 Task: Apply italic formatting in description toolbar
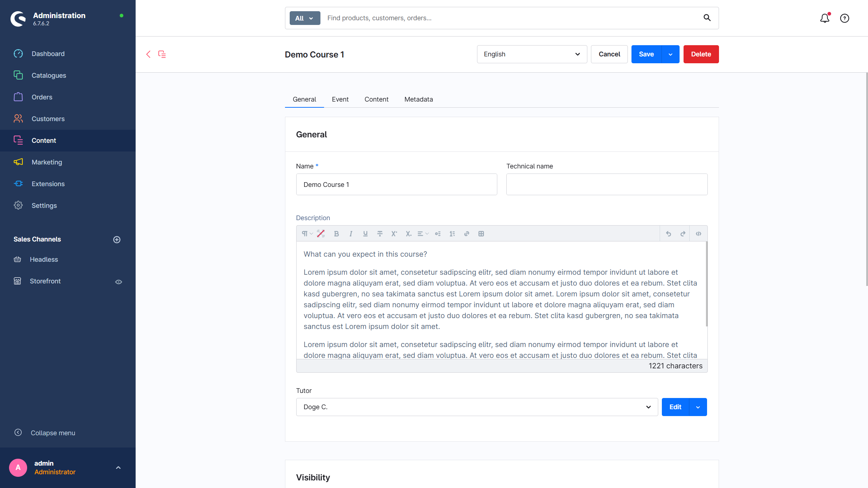pyautogui.click(x=350, y=234)
